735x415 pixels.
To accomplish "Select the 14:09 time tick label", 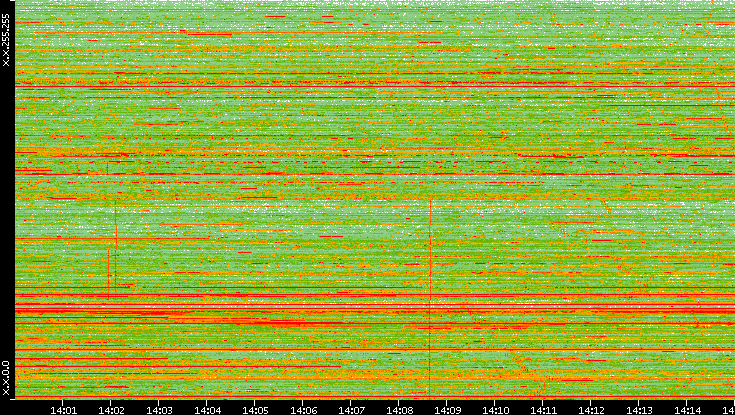I will (x=447, y=411).
